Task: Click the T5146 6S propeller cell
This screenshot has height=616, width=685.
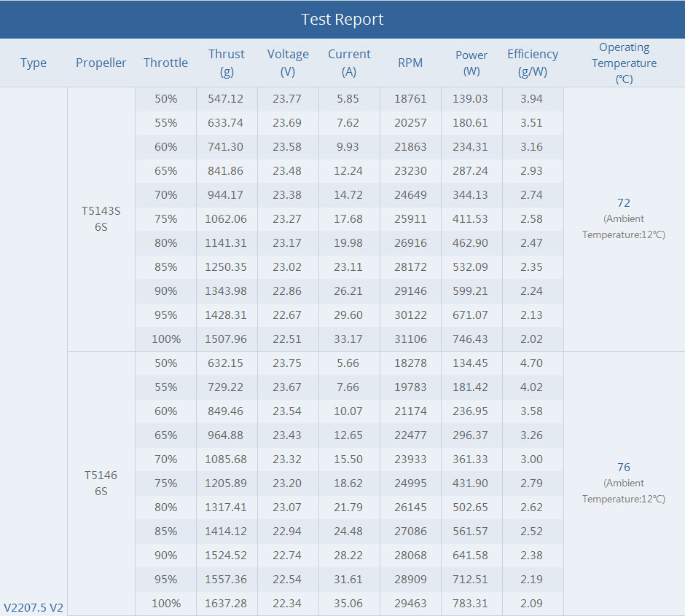Action: 101,483
